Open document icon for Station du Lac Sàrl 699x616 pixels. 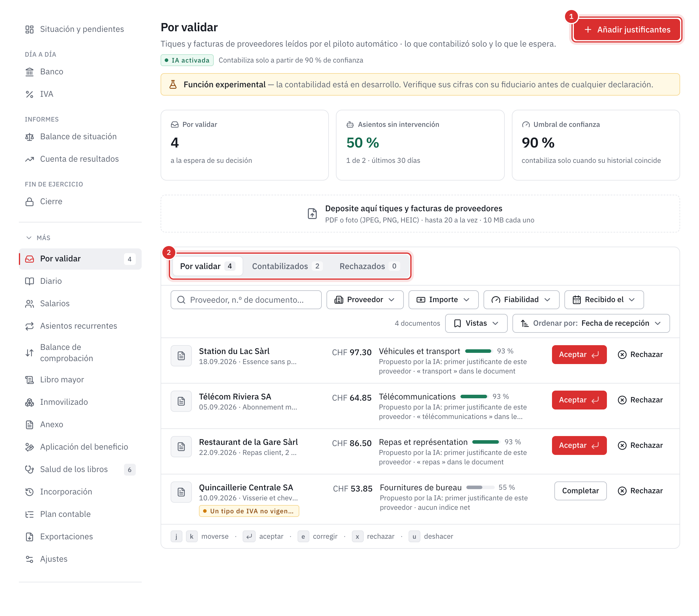point(181,356)
